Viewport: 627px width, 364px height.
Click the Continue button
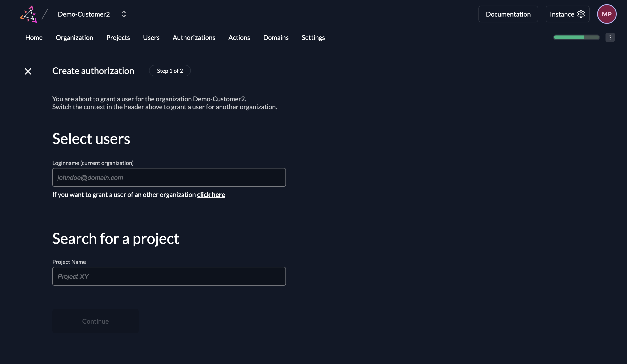(x=95, y=321)
